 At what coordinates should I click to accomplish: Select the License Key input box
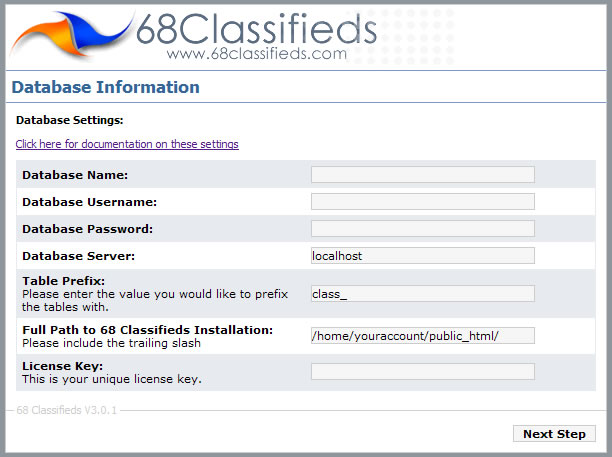[422, 371]
